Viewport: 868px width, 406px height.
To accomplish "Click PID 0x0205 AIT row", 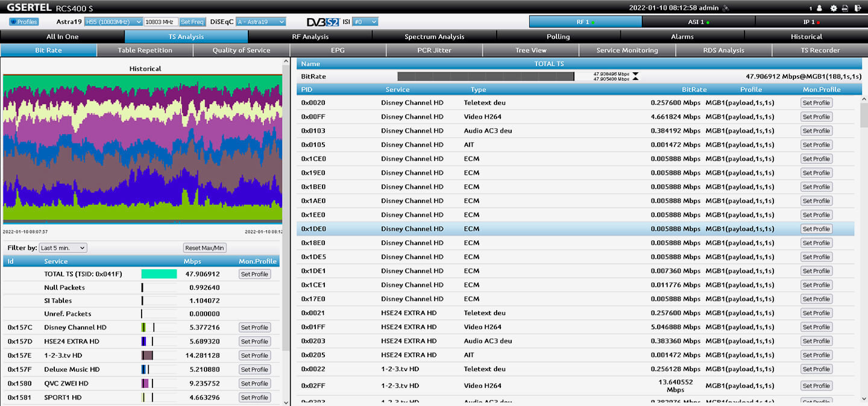I will click(575, 355).
